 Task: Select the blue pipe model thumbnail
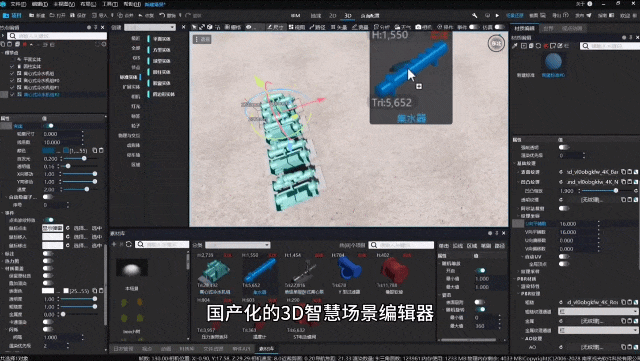(x=260, y=271)
